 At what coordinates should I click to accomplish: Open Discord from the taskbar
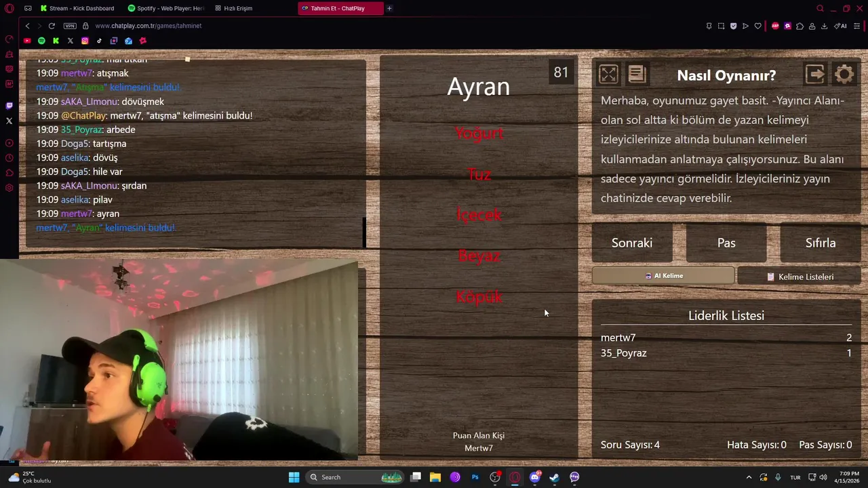534,477
